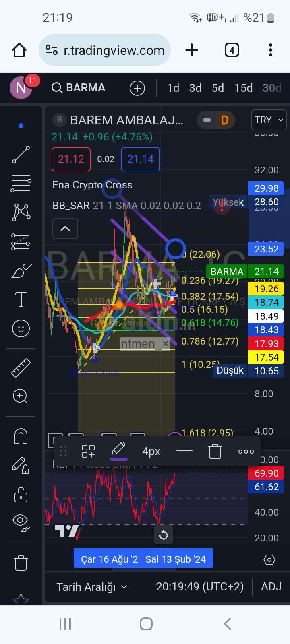Screen dimensions: 290x644
Task: Reset the chart view
Action: click(164, 535)
